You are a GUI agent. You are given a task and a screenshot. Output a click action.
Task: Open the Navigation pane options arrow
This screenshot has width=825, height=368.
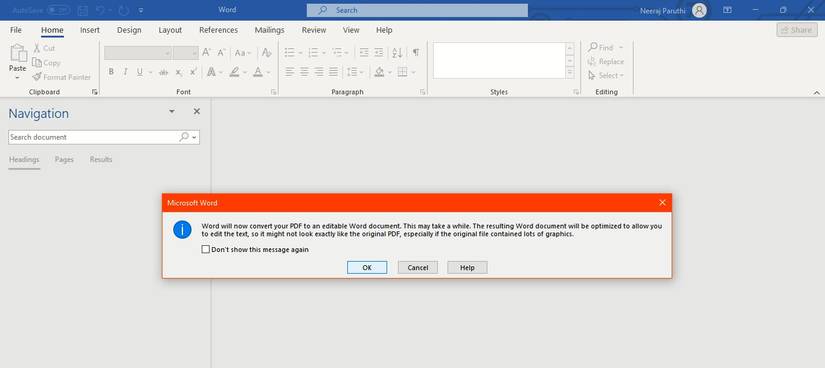pos(172,112)
